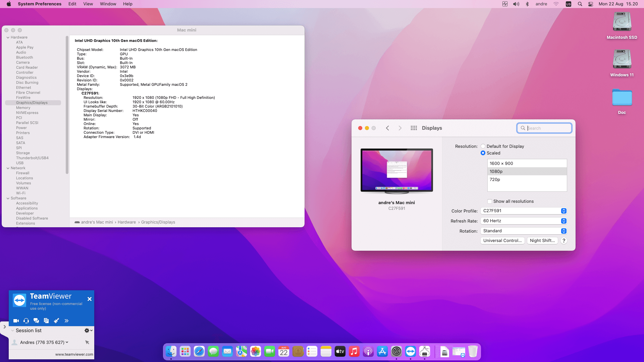Image resolution: width=644 pixels, height=362 pixels.
Task: Open the Refresh Rate dropdown
Action: (524, 221)
